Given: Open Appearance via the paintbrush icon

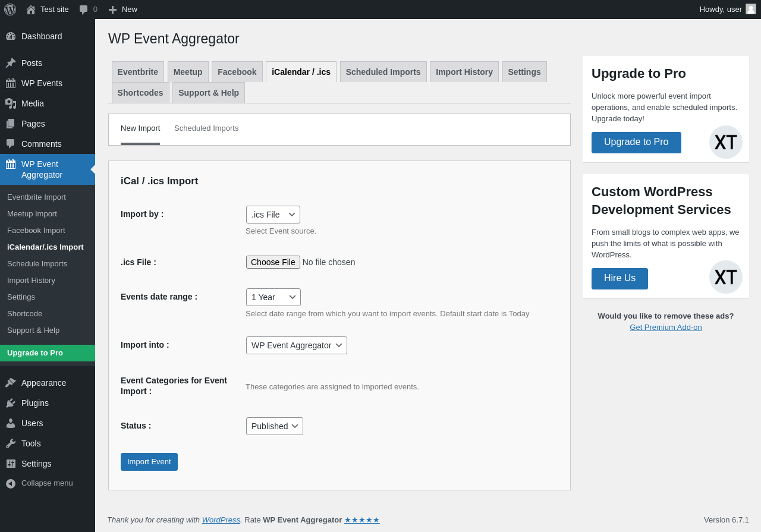Looking at the screenshot, I should coord(11,383).
